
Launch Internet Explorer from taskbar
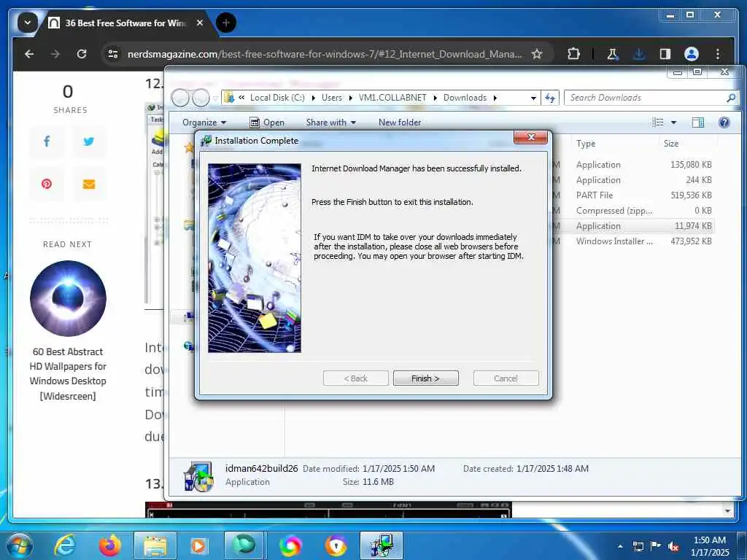[x=64, y=545]
